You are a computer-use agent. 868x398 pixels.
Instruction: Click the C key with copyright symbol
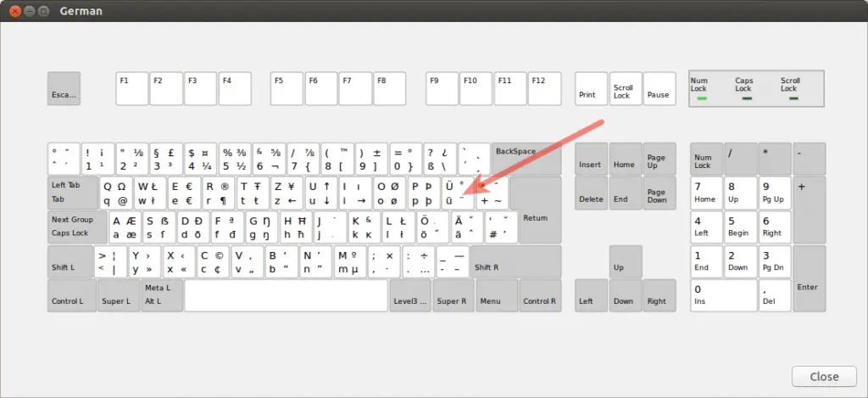tap(213, 261)
